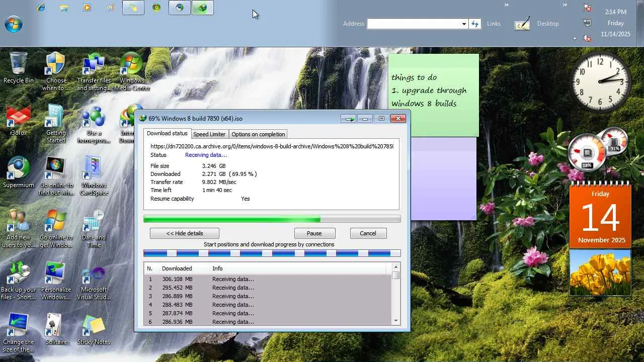Open the Address bar dropdown arrow
This screenshot has width=644, height=362.
(464, 24)
